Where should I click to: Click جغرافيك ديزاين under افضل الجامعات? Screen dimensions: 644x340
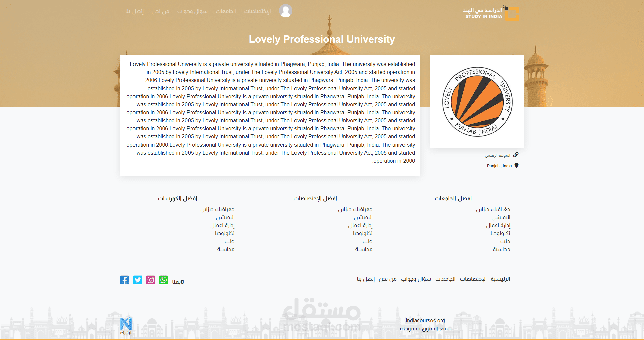[x=493, y=209]
